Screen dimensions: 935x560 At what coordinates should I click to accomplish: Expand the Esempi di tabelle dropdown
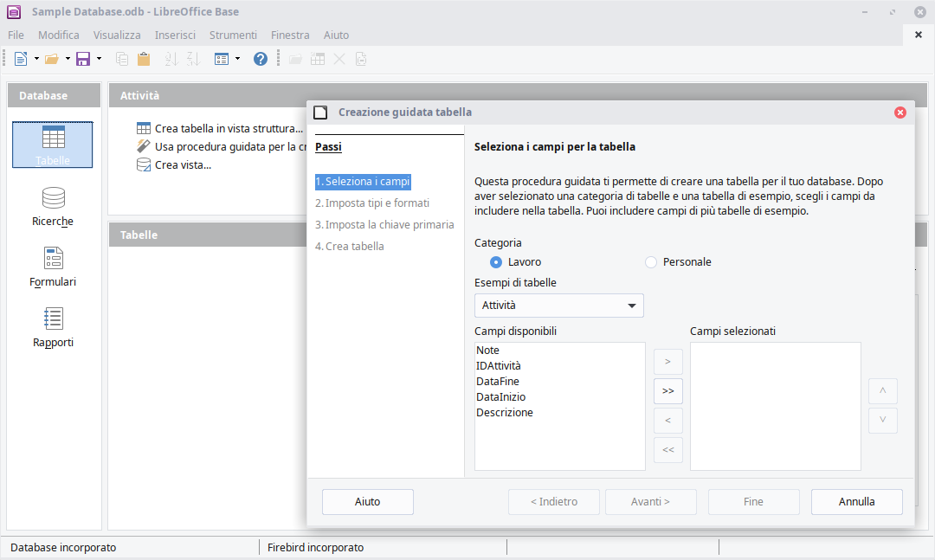631,306
